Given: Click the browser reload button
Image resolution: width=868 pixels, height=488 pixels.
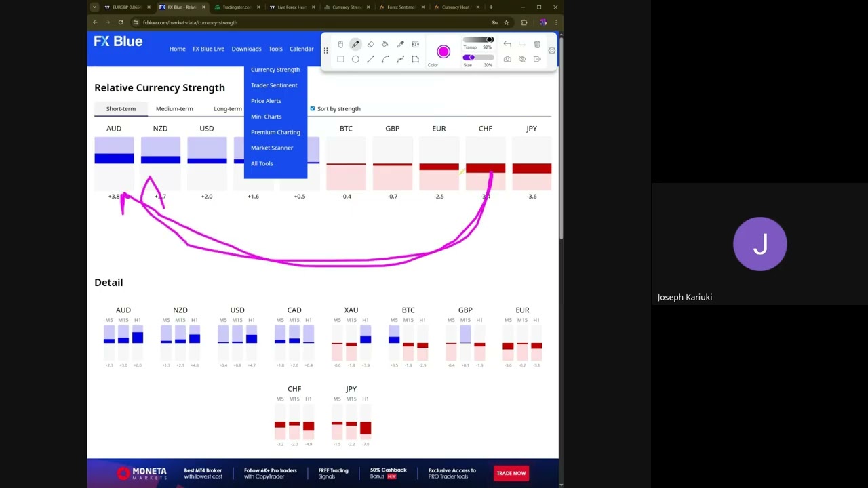Looking at the screenshot, I should 121,22.
